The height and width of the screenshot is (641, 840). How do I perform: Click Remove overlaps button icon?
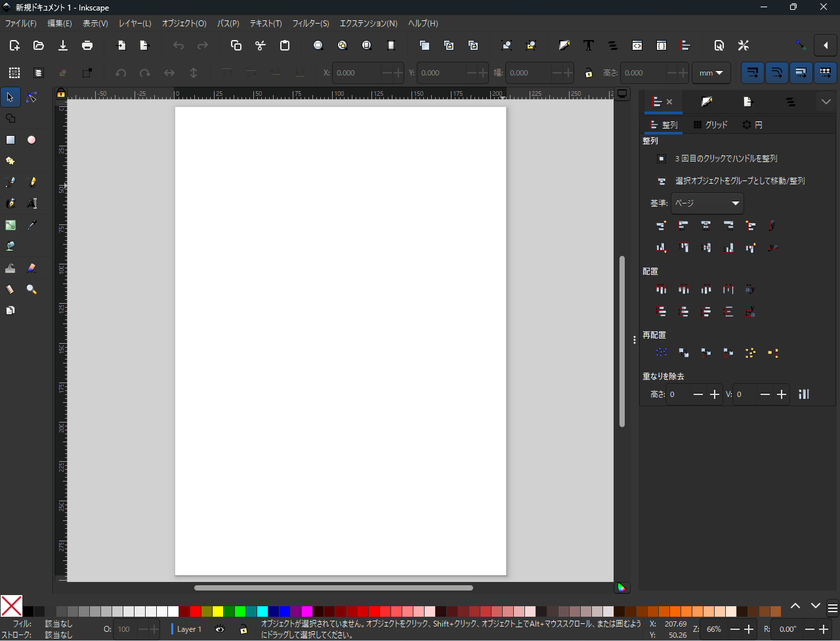pyautogui.click(x=804, y=394)
